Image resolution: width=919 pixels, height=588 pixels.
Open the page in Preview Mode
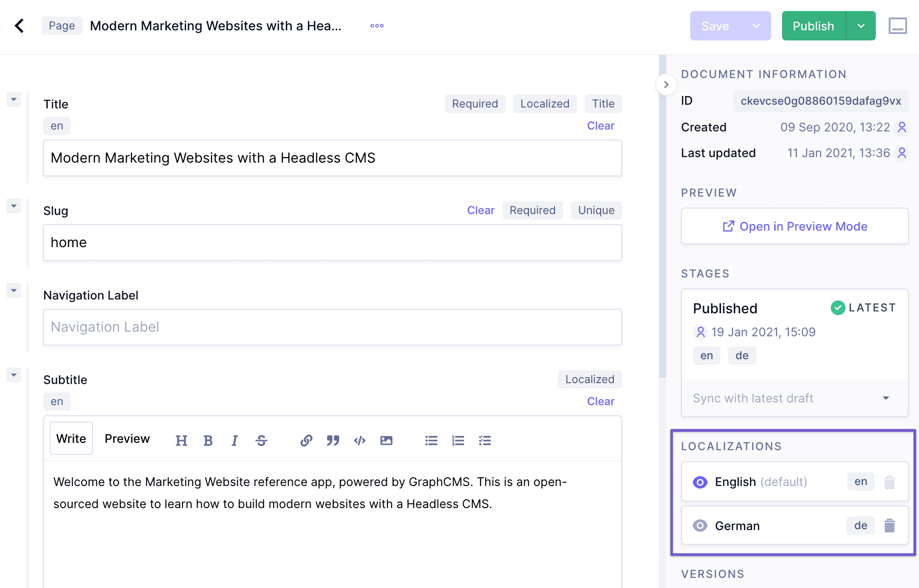coord(794,226)
